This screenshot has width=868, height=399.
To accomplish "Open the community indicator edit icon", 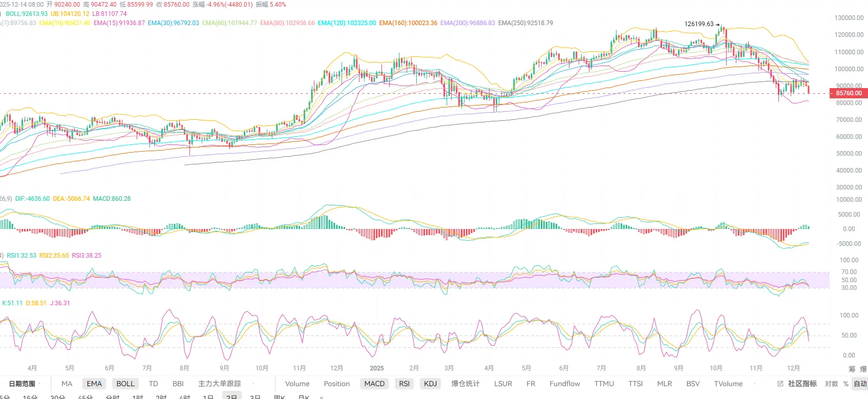I will click(x=780, y=384).
